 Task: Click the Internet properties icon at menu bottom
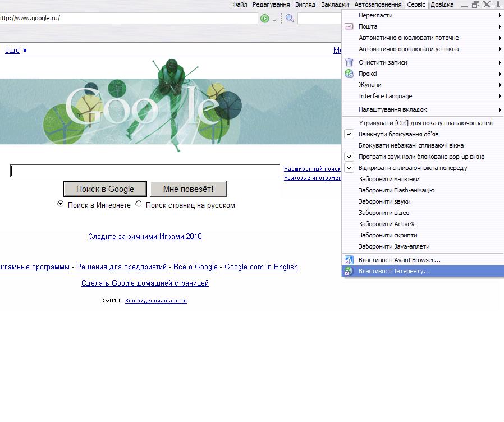(349, 271)
